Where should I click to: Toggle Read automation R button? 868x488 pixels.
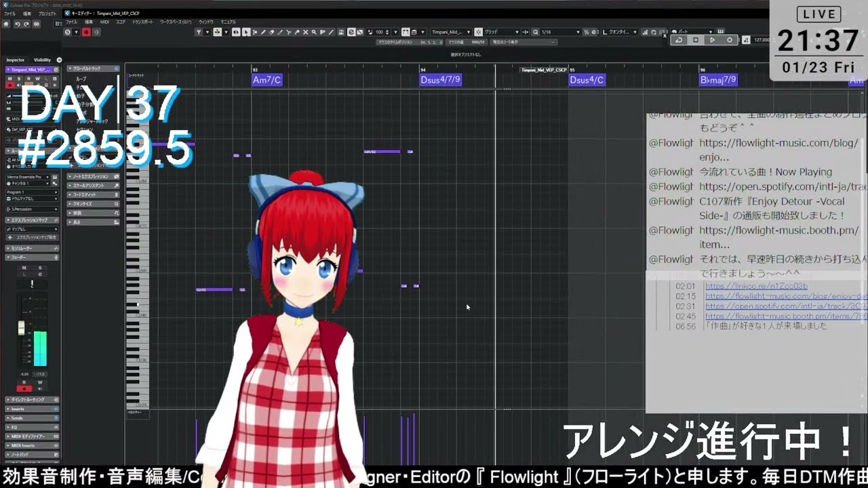point(28,79)
